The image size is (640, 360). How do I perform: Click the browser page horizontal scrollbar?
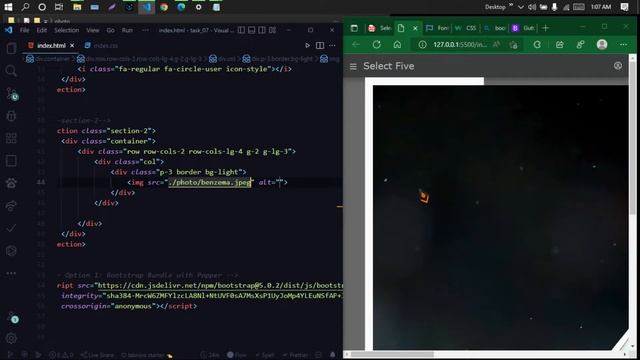392,354
